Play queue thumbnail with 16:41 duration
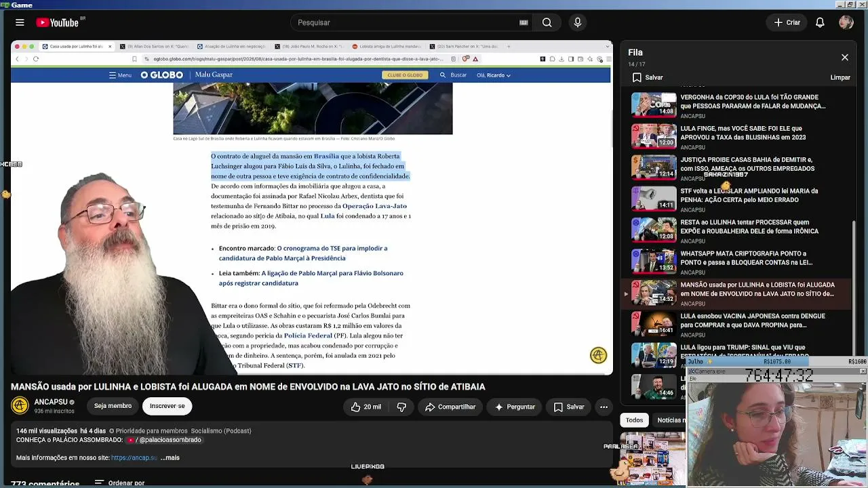 pyautogui.click(x=654, y=324)
